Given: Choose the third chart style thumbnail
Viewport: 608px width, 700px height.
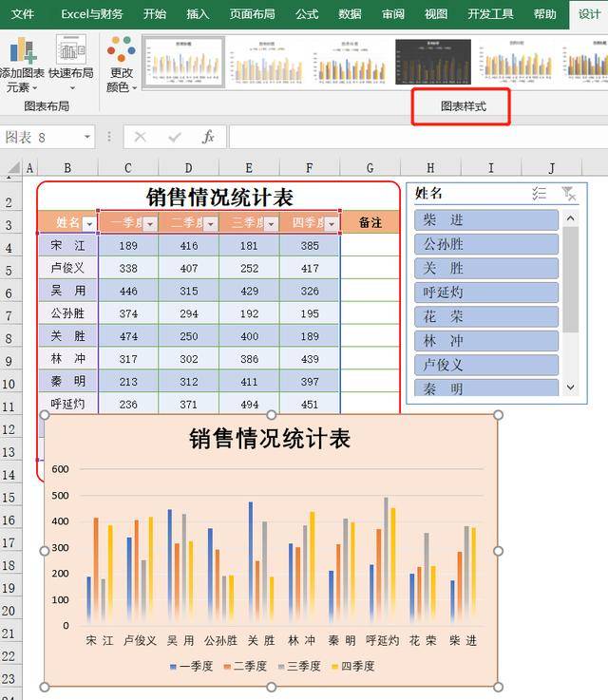Looking at the screenshot, I should (350, 62).
